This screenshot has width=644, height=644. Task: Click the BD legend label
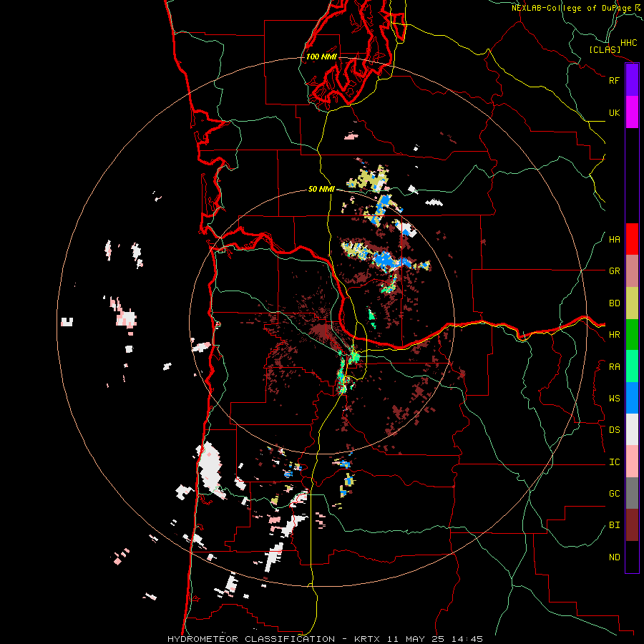point(614,303)
